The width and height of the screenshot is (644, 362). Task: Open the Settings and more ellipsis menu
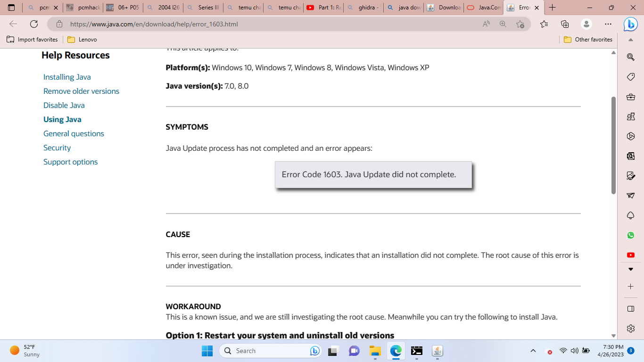click(x=608, y=24)
